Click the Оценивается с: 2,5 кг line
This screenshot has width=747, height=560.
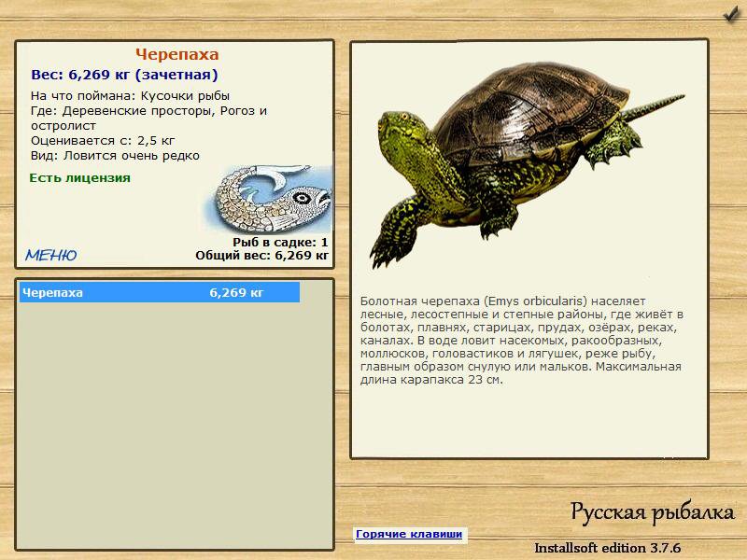(x=103, y=141)
